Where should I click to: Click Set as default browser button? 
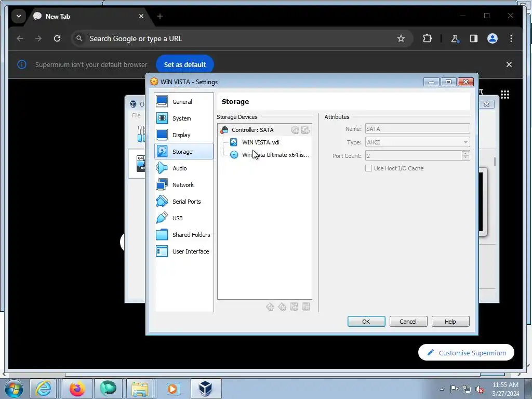184,64
